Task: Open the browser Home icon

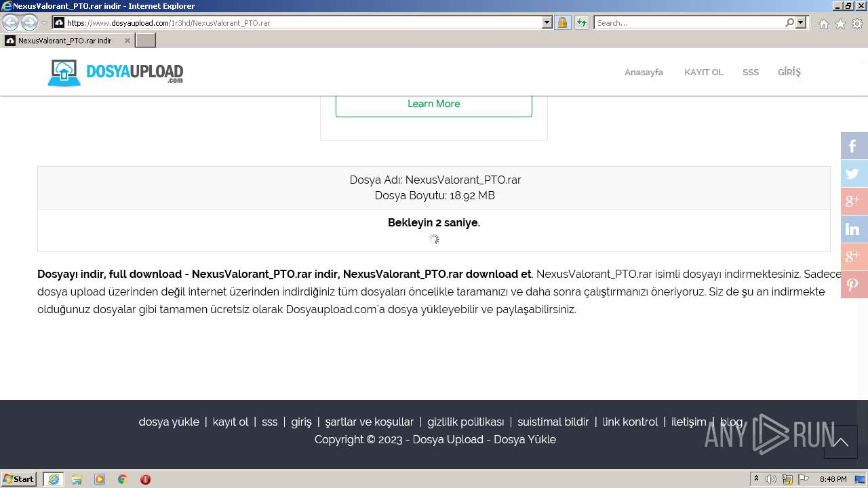Action: tap(823, 24)
